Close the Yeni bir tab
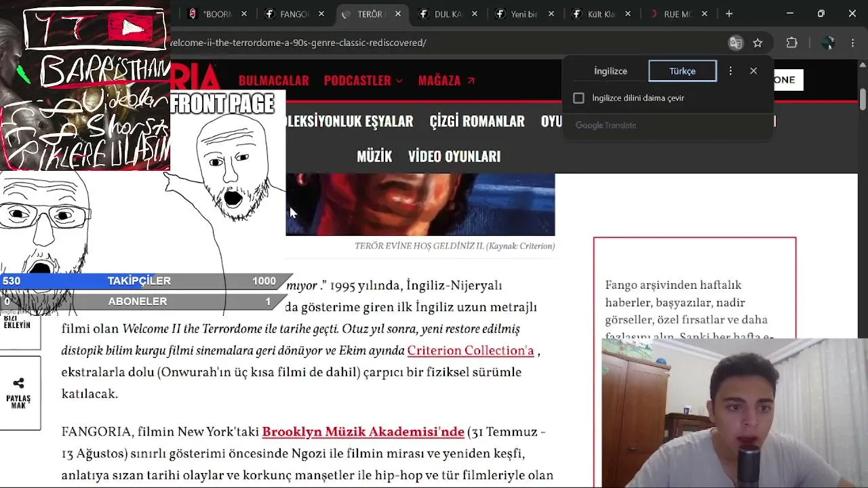 551,14
